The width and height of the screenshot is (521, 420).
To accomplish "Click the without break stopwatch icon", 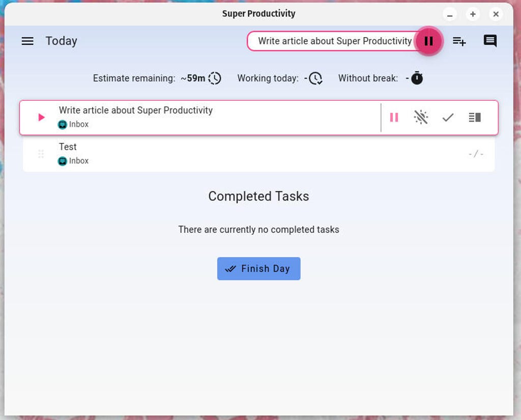I will [417, 78].
